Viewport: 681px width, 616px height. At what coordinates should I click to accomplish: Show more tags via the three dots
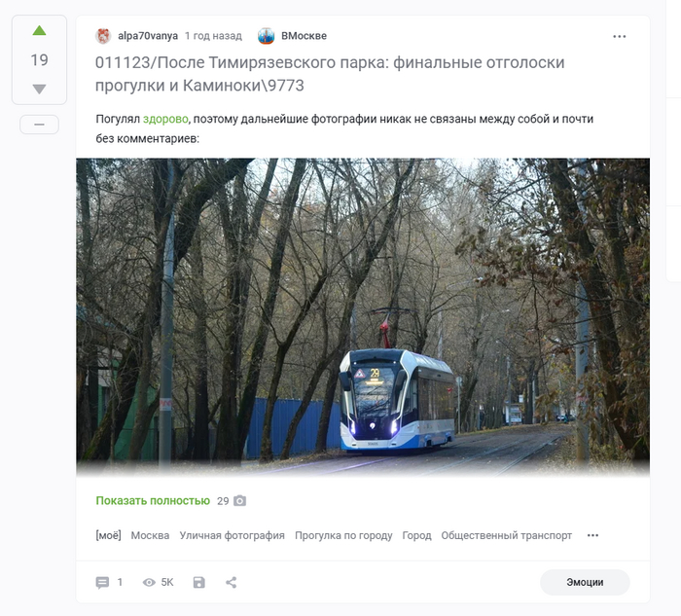click(592, 535)
